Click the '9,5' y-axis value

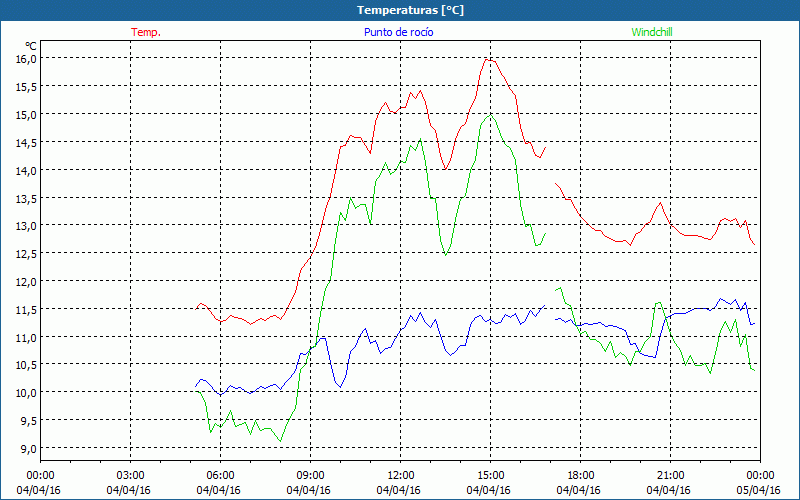(x=29, y=420)
